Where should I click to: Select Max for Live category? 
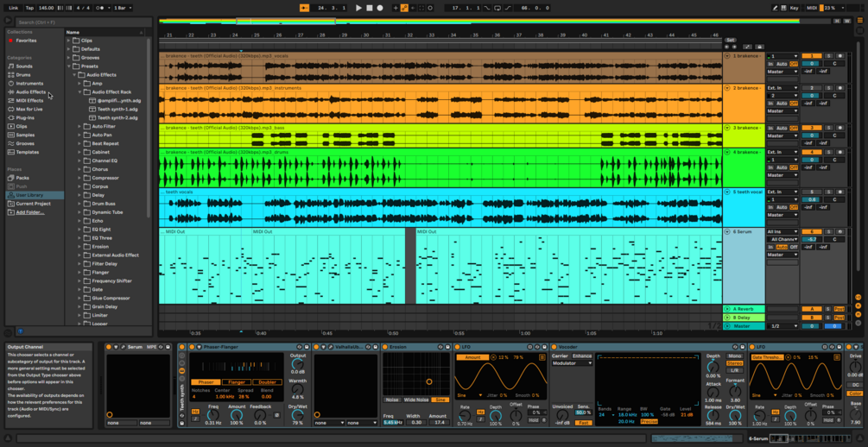pyautogui.click(x=29, y=109)
